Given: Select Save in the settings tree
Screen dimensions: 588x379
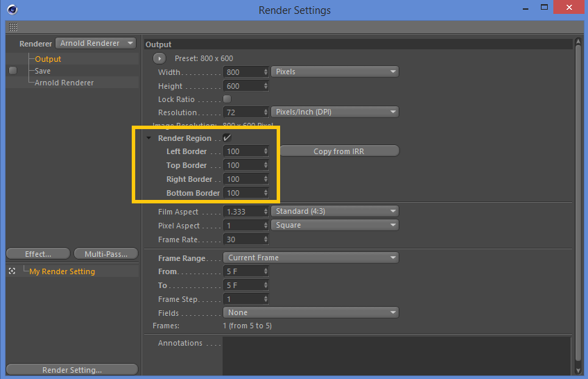Looking at the screenshot, I should click(42, 71).
